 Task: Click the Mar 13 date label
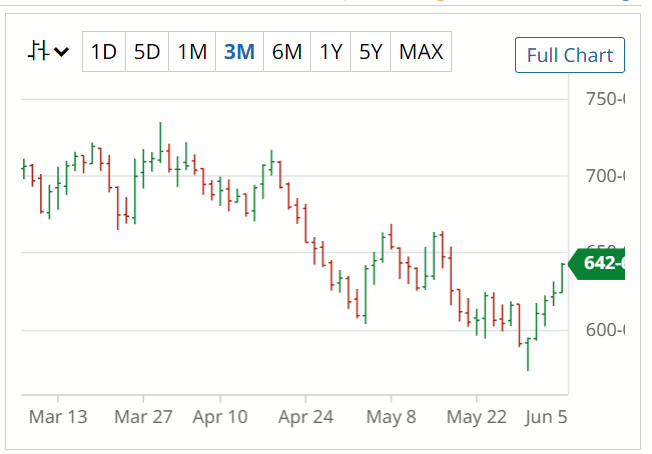pos(58,416)
